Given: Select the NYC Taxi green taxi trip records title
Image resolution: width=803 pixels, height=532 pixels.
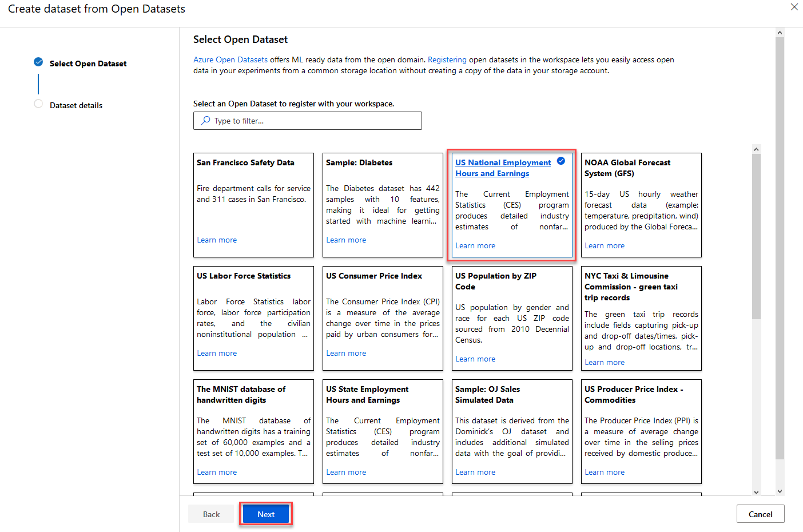Looking at the screenshot, I should [x=631, y=287].
